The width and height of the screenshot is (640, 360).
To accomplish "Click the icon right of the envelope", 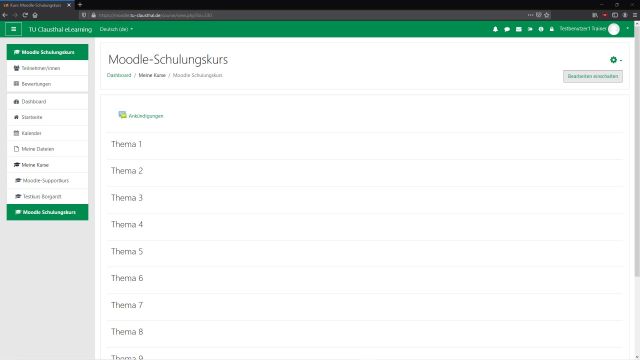I will (x=530, y=29).
